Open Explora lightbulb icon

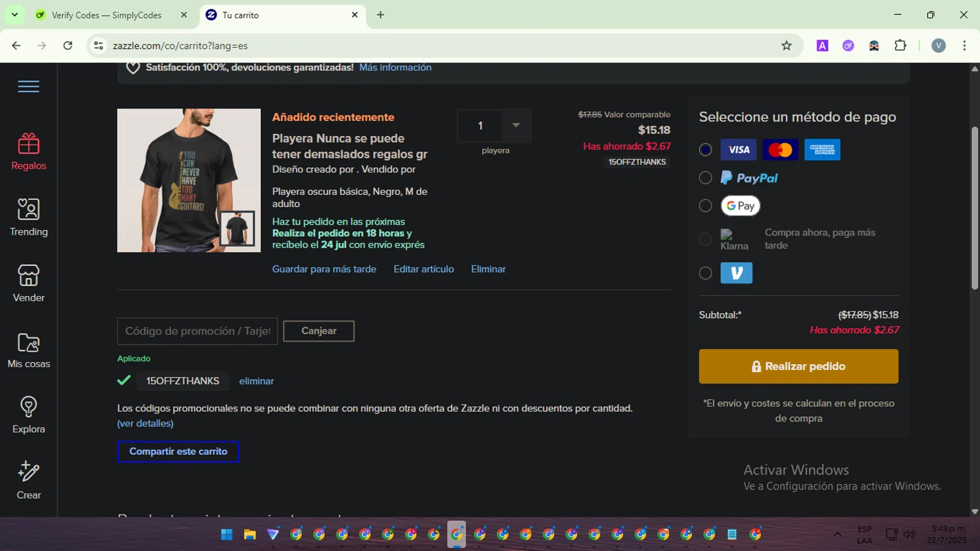[29, 407]
